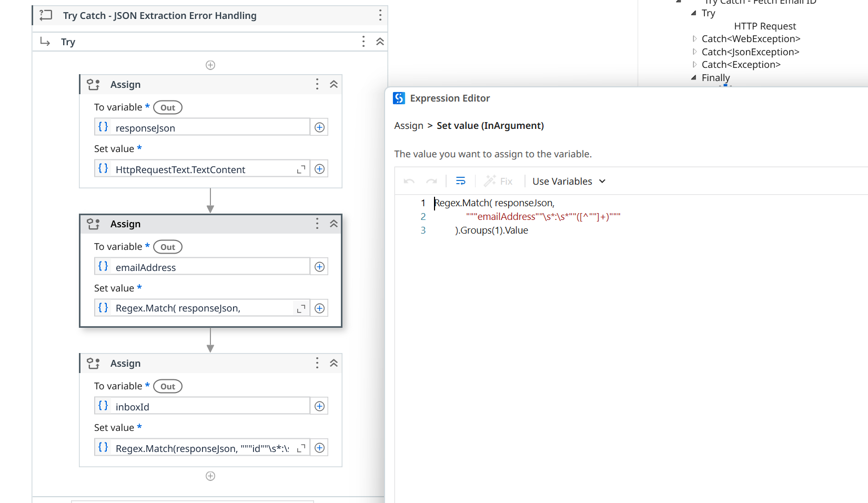Screen dimensions: 868x503
Task: Toggle Out direction on emailAddress To variable
Action: pos(167,246)
